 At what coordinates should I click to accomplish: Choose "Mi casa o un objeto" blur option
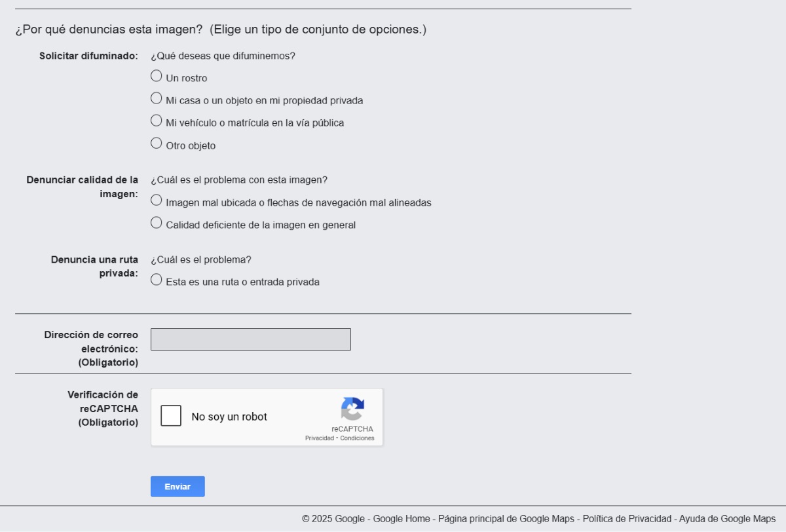(x=156, y=98)
